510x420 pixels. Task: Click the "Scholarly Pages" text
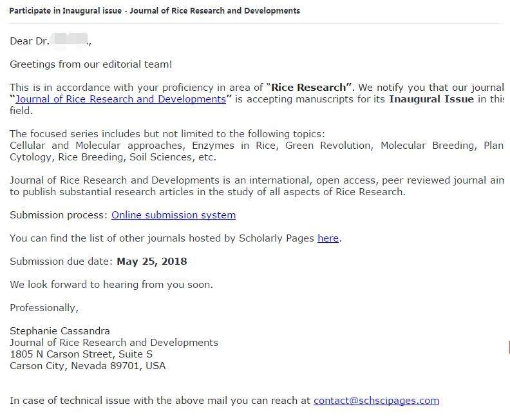coord(277,238)
